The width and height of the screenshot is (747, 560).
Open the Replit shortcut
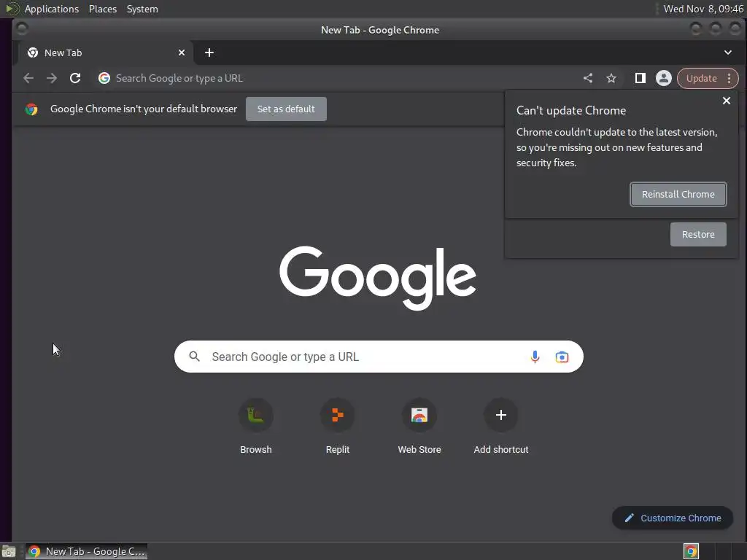point(338,426)
